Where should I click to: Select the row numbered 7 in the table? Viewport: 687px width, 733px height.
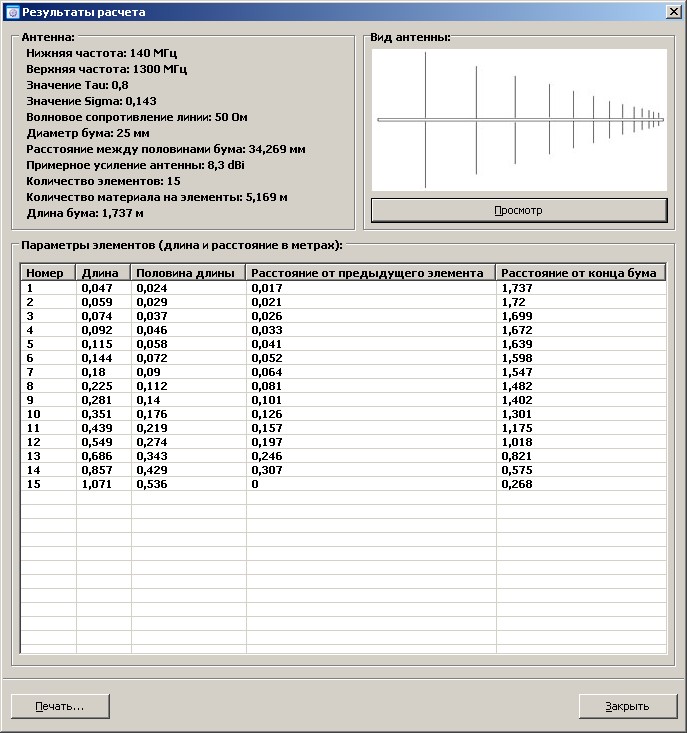(x=344, y=372)
